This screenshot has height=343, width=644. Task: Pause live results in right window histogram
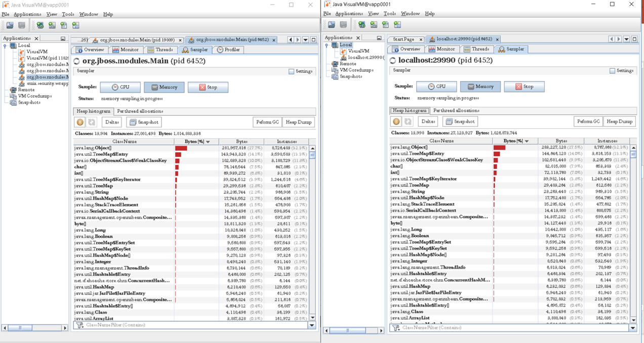pos(396,121)
